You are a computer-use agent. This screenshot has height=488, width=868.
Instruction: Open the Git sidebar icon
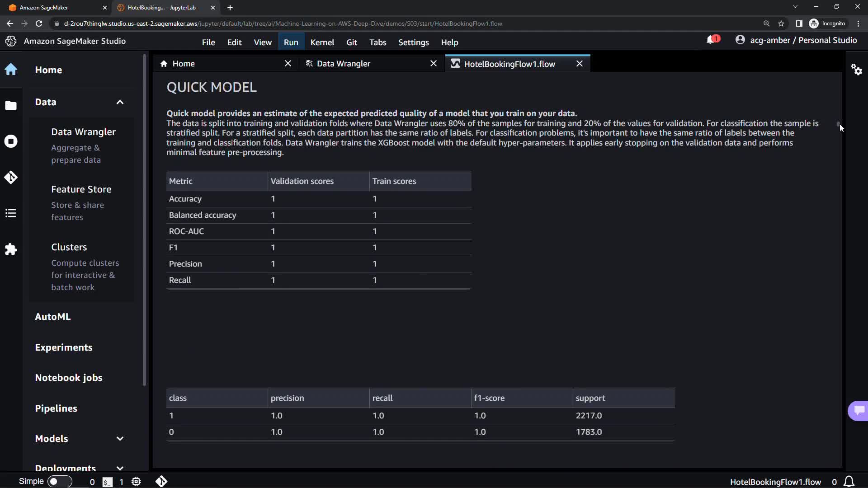(x=11, y=177)
